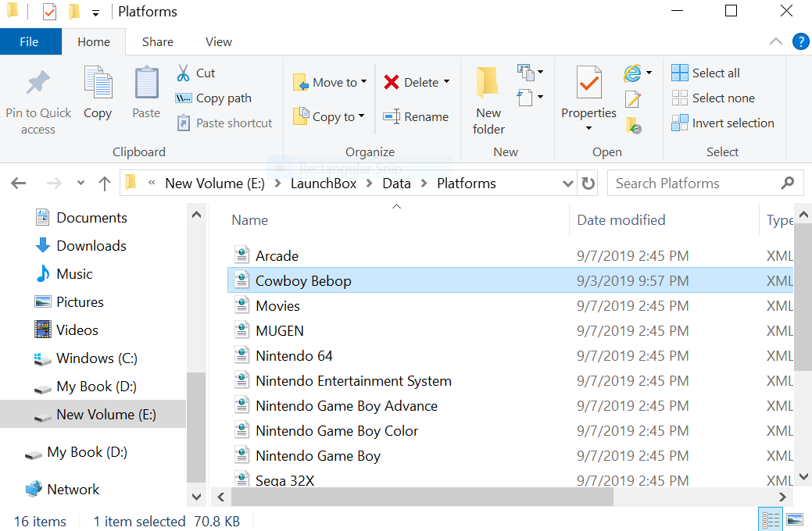Click the Paste shortcut icon

184,123
